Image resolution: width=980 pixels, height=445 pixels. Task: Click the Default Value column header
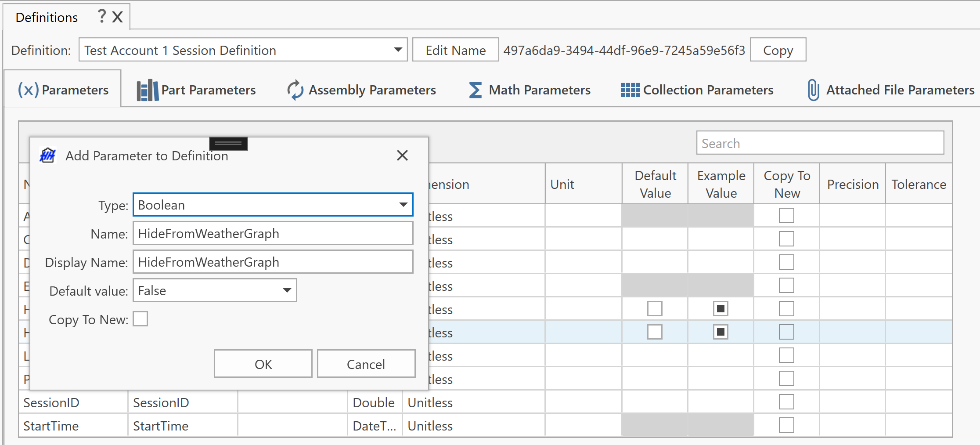coord(655,184)
